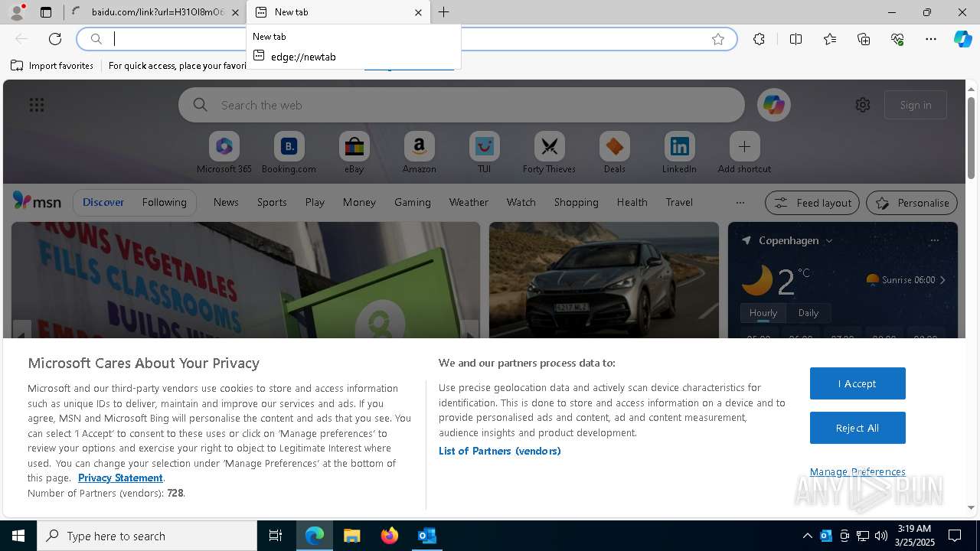Viewport: 980px width, 551px height.
Task: Open the Watch menu item
Action: [x=521, y=202]
